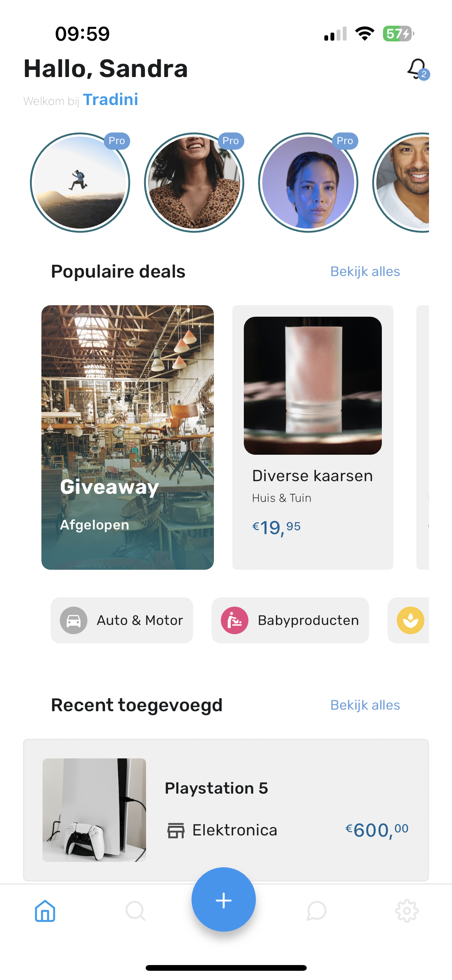The image size is (452, 980).
Task: Open the settings gear tab
Action: (x=407, y=911)
